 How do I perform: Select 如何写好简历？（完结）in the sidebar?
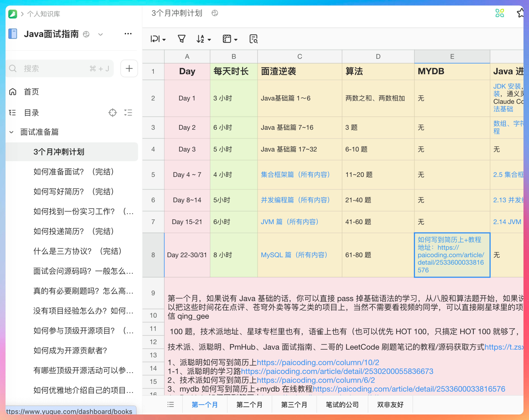[74, 192]
